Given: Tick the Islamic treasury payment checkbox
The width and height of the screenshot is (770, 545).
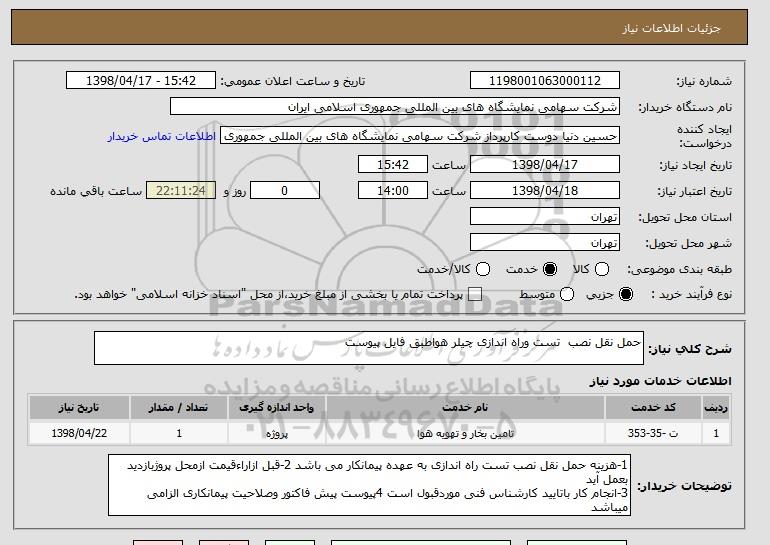Looking at the screenshot, I should coord(475,294).
